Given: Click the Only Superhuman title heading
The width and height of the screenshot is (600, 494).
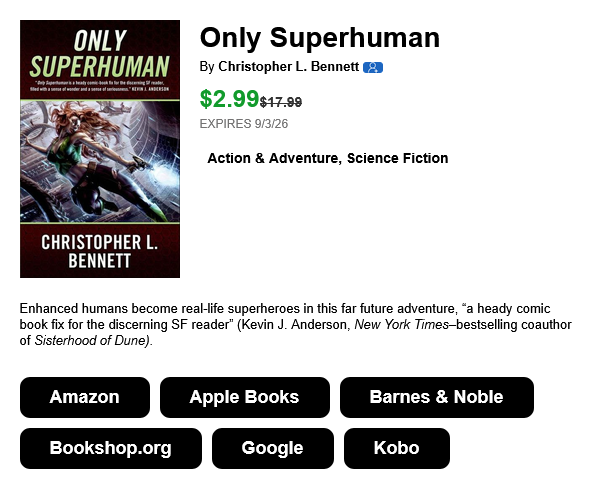Looking at the screenshot, I should (320, 37).
